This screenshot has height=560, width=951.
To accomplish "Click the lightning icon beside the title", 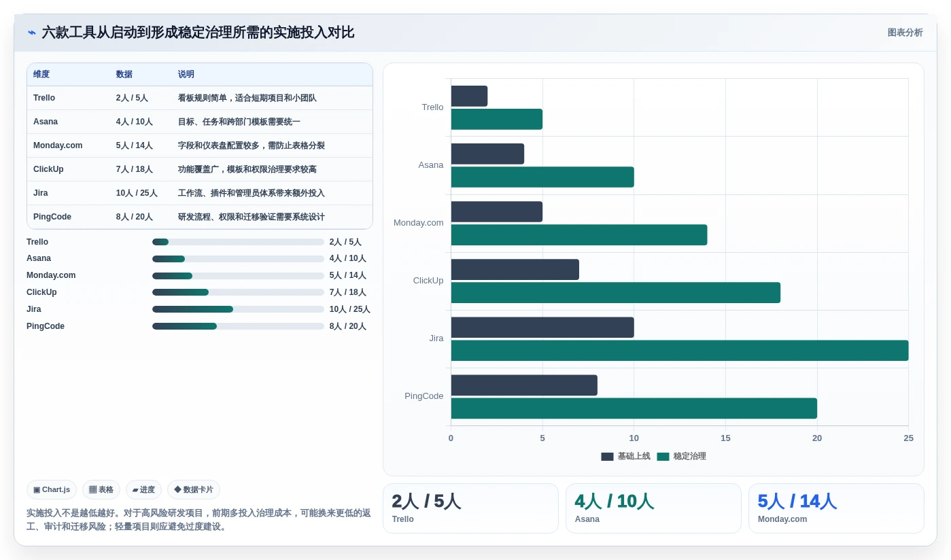I will coord(32,33).
